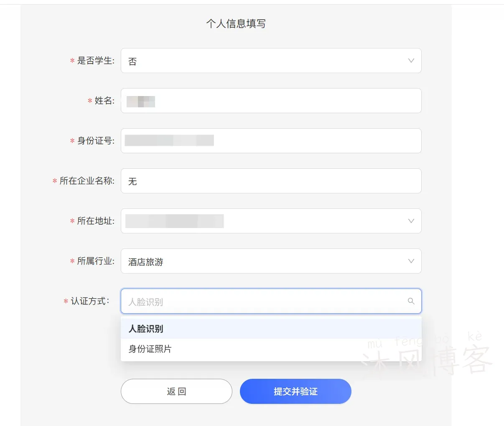Click the 姓名 input field
Viewport: 504px width, 426px height.
[271, 101]
